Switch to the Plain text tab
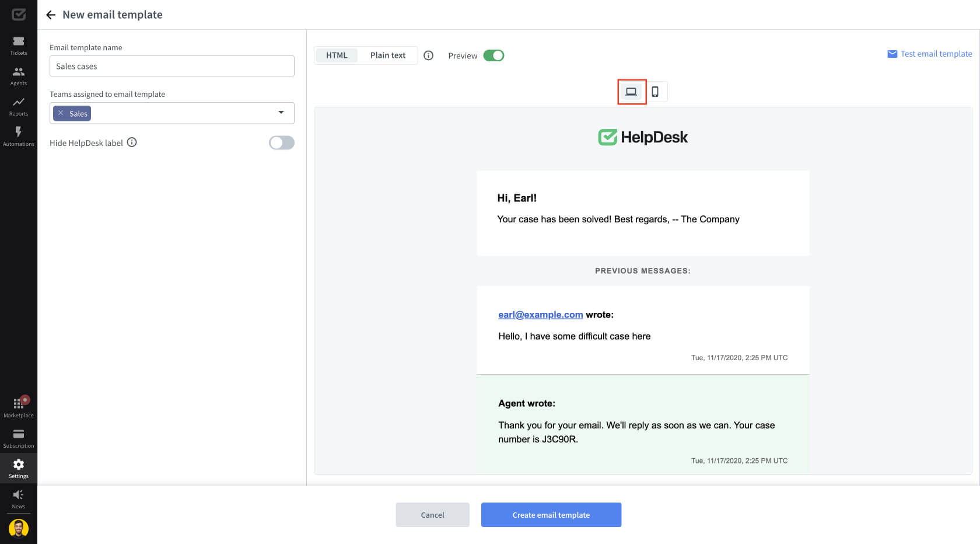The width and height of the screenshot is (980, 544). (x=388, y=55)
